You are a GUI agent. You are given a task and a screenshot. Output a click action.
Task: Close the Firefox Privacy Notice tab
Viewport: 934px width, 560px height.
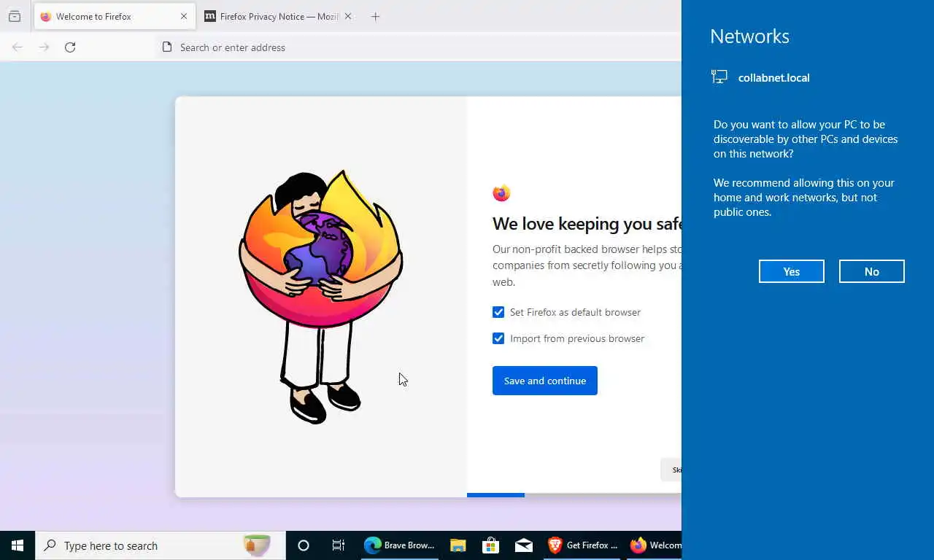(x=347, y=16)
